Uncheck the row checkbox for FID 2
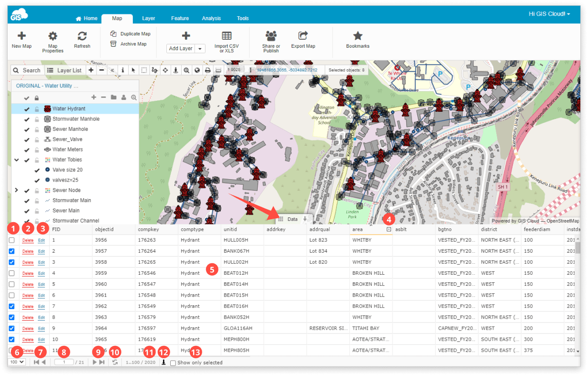Image resolution: width=588 pixels, height=376 pixels. (x=12, y=251)
